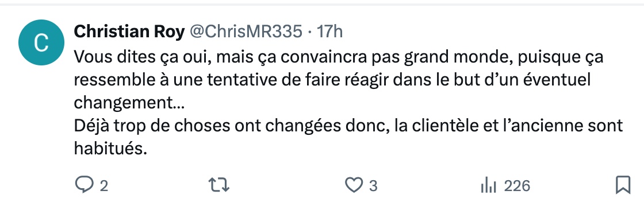
Task: Click the tweet line starting "Vous dites ça oui"
Action: pyautogui.click(x=339, y=57)
